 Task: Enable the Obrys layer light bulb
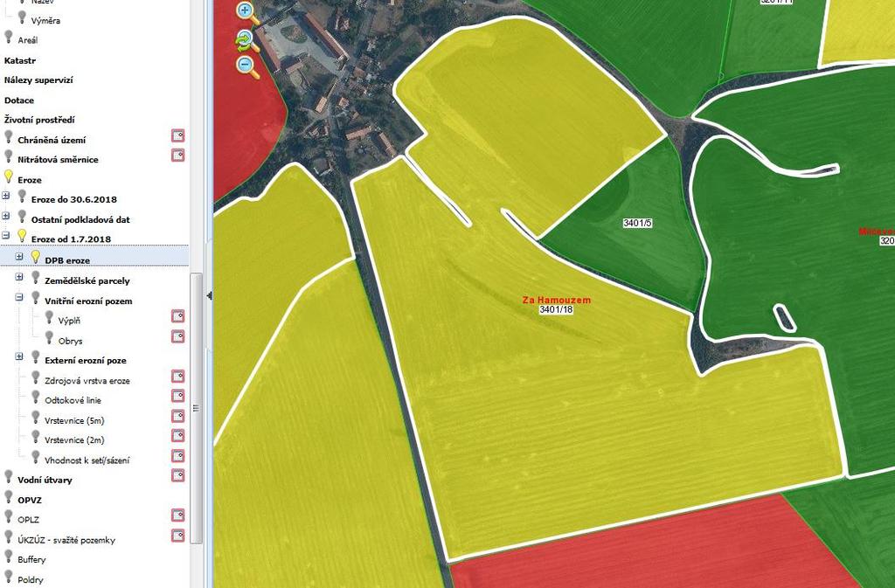point(50,337)
